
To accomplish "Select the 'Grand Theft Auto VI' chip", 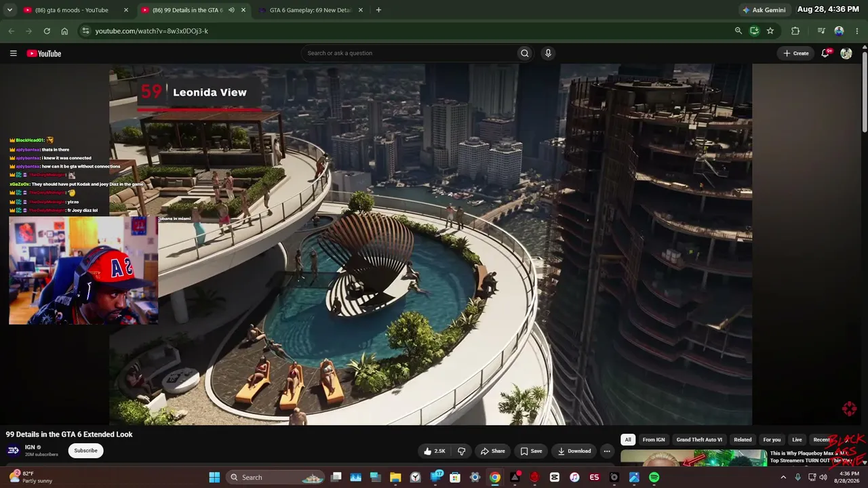I will pos(699,440).
